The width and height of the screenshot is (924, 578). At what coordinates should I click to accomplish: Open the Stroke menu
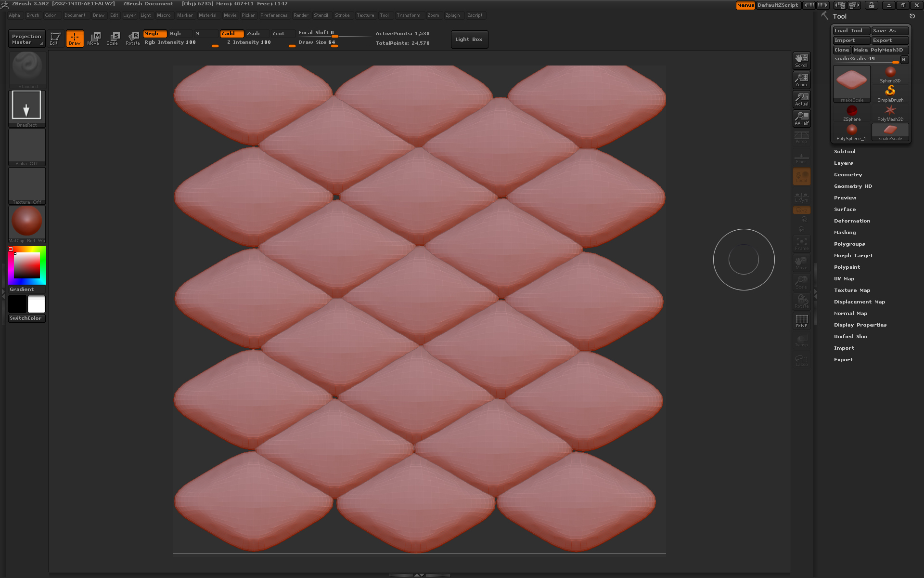(342, 15)
